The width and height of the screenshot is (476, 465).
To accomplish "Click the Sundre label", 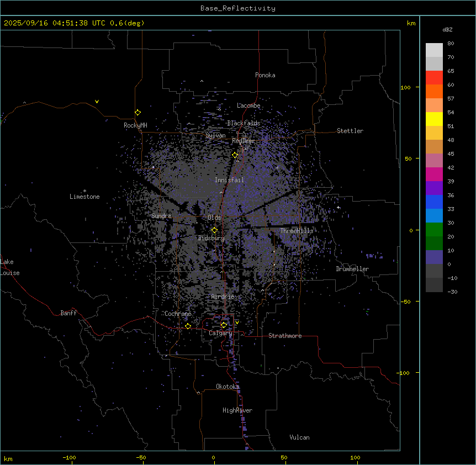I will point(161,216).
